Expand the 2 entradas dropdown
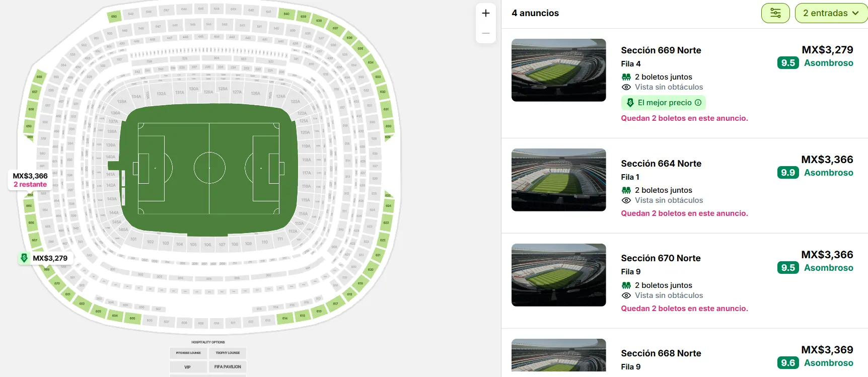The width and height of the screenshot is (868, 377). tap(831, 13)
